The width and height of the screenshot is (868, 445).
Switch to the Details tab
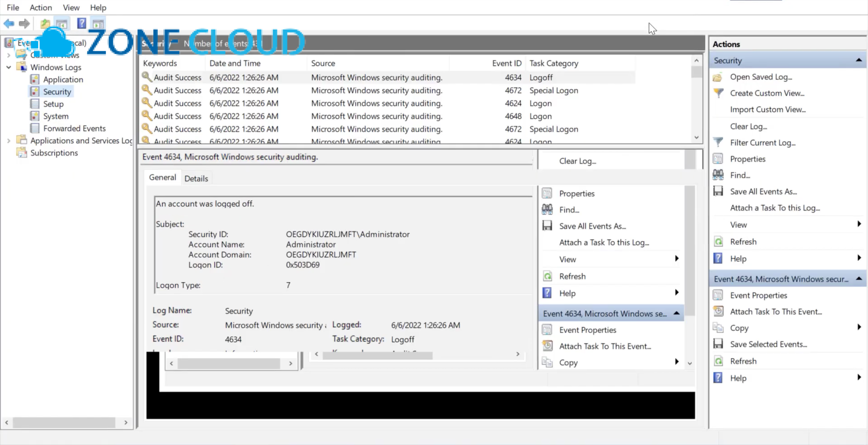(x=196, y=178)
